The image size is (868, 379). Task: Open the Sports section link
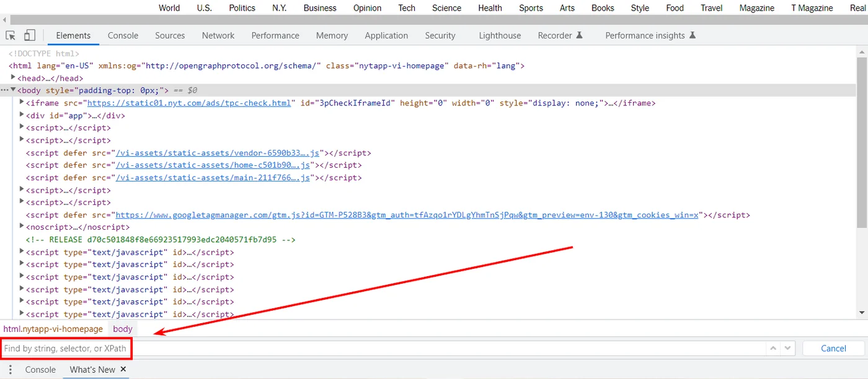pyautogui.click(x=531, y=8)
